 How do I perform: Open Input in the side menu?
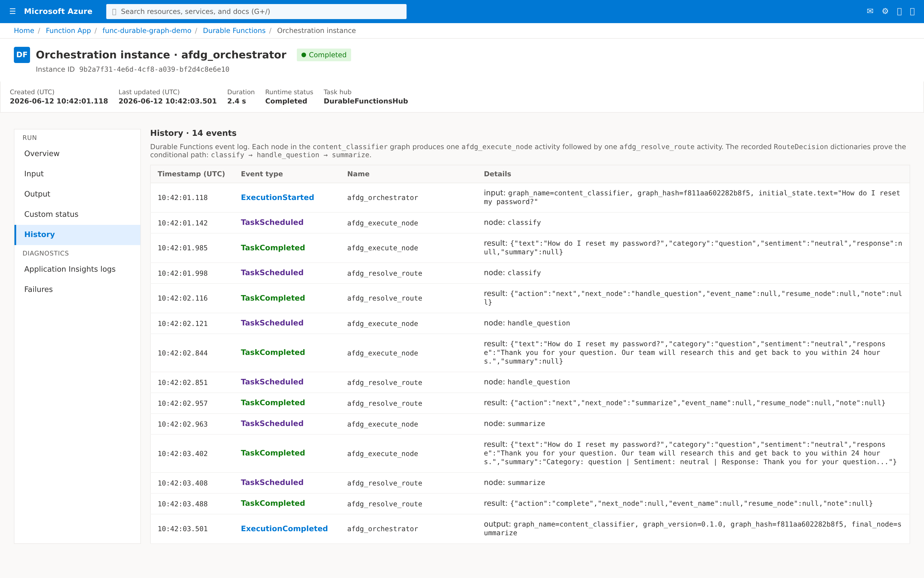(77, 174)
